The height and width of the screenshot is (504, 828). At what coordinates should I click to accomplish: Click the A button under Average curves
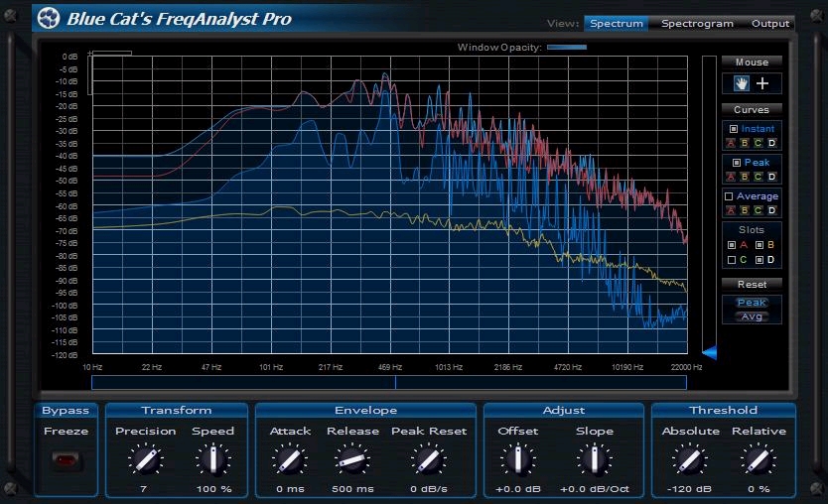(x=731, y=210)
